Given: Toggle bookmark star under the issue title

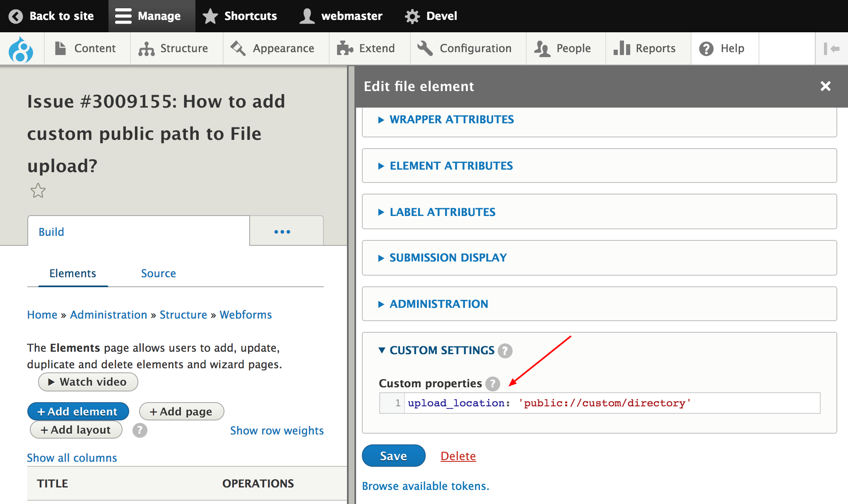Looking at the screenshot, I should [x=38, y=191].
